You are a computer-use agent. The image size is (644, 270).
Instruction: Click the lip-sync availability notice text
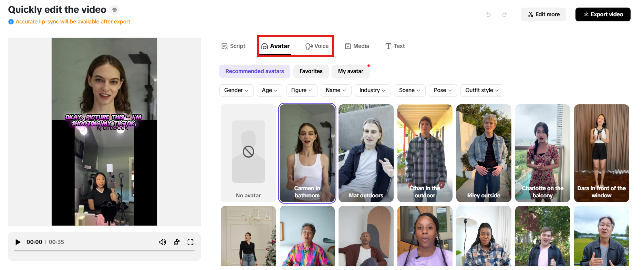pyautogui.click(x=74, y=22)
